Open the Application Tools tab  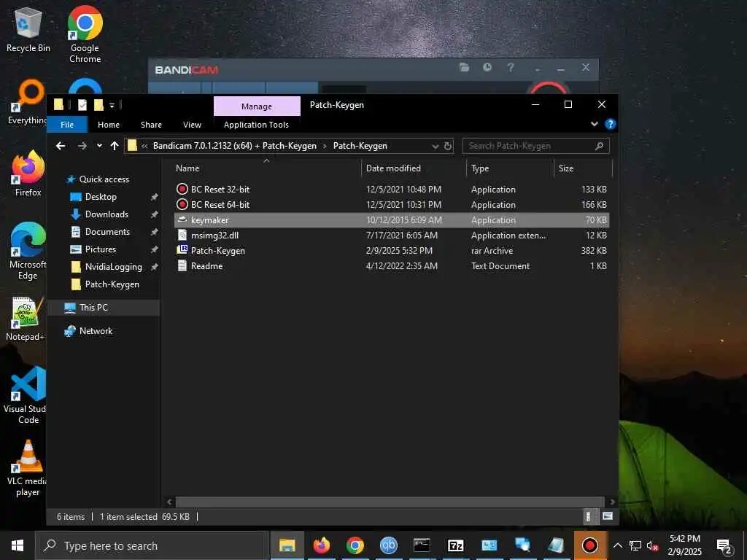tap(256, 124)
